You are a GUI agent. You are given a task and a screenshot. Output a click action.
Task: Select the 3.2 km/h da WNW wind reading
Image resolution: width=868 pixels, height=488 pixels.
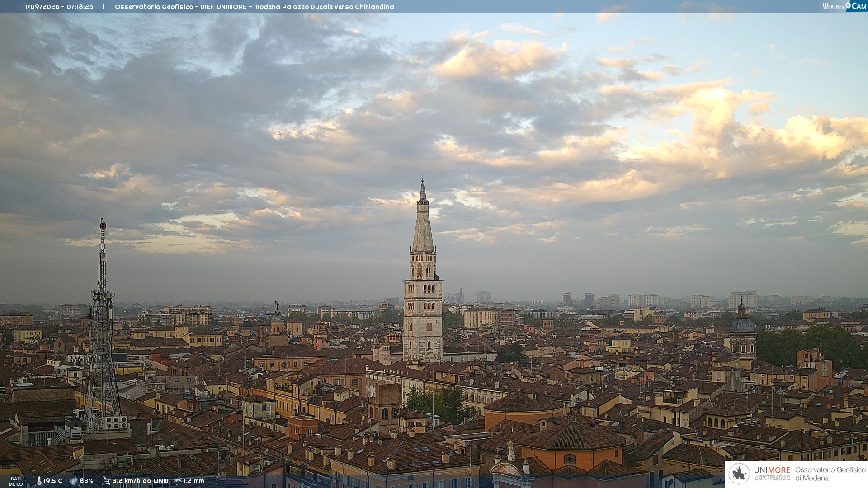tap(140, 481)
